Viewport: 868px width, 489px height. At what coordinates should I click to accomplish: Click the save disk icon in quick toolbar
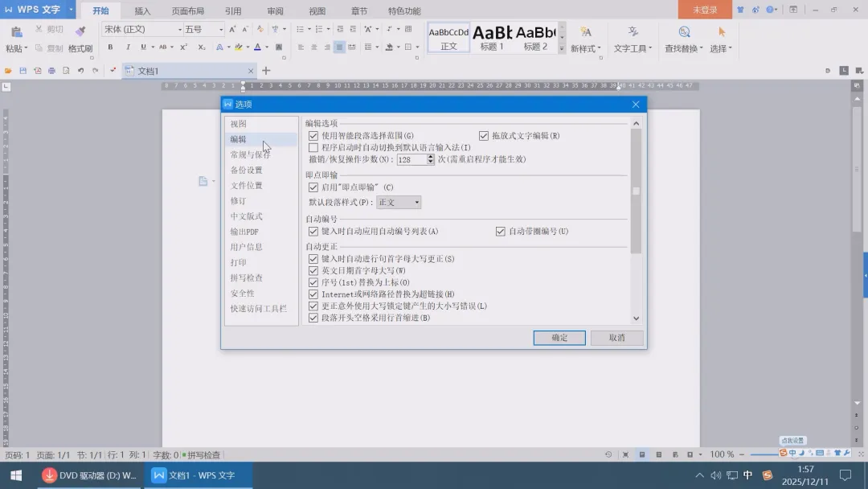point(23,71)
